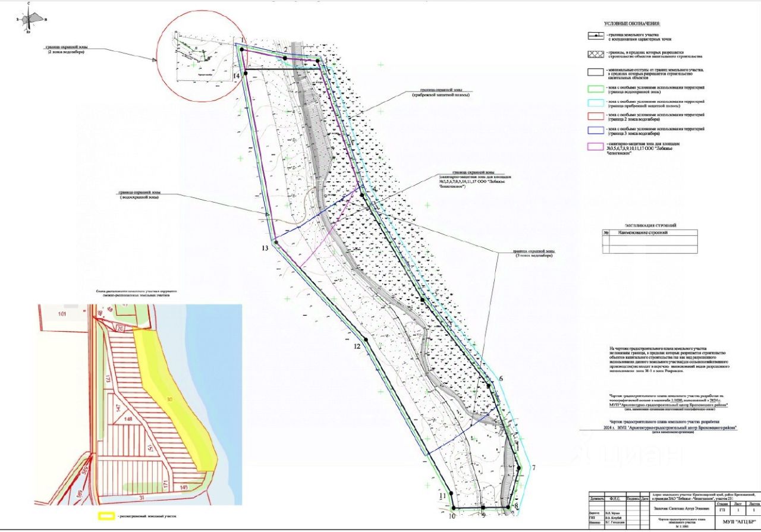761x532 pixels.
Task: Click the black minimum-setback rectangle legend symbol
Action: (x=596, y=72)
